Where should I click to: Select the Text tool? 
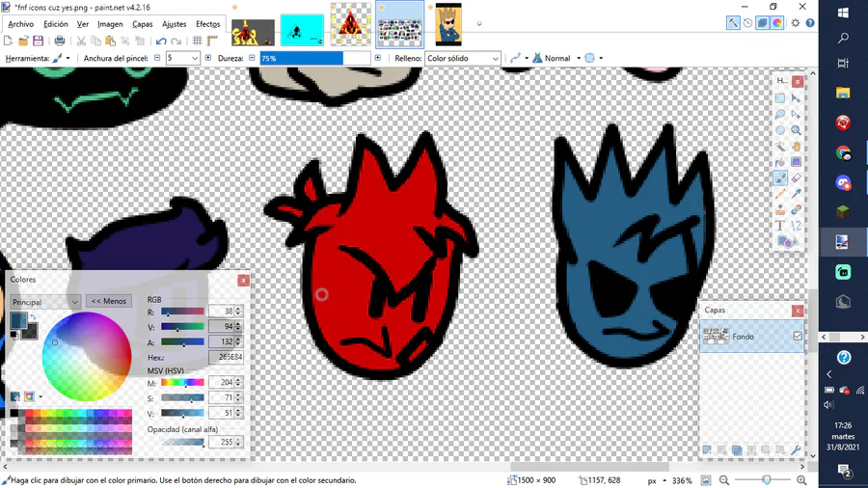tap(780, 226)
